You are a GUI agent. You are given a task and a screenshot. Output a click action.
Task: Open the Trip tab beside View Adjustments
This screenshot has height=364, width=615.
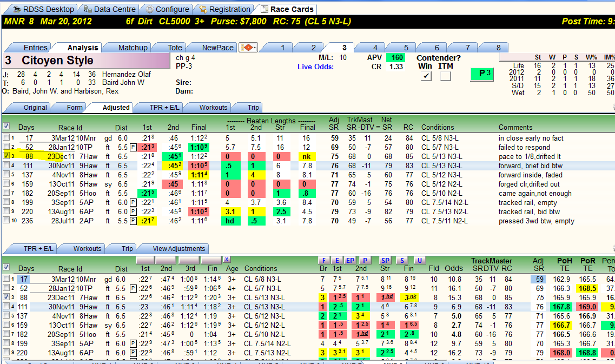(127, 249)
